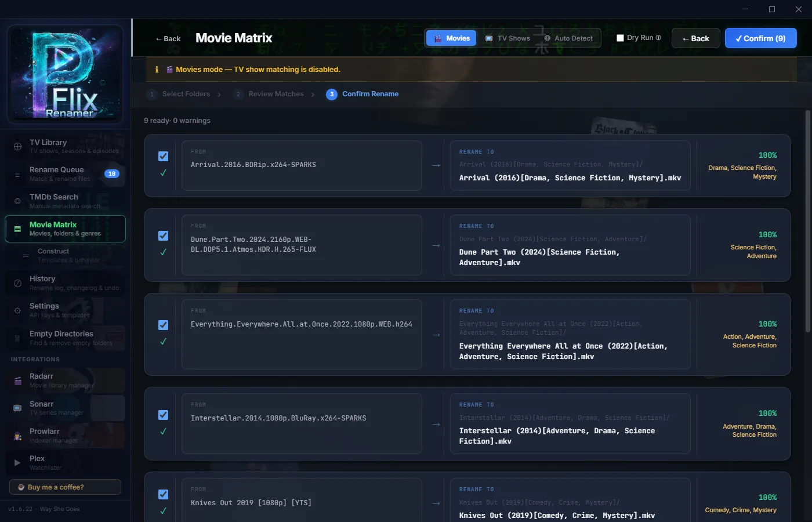Switch to Movies mode tab

click(x=452, y=38)
